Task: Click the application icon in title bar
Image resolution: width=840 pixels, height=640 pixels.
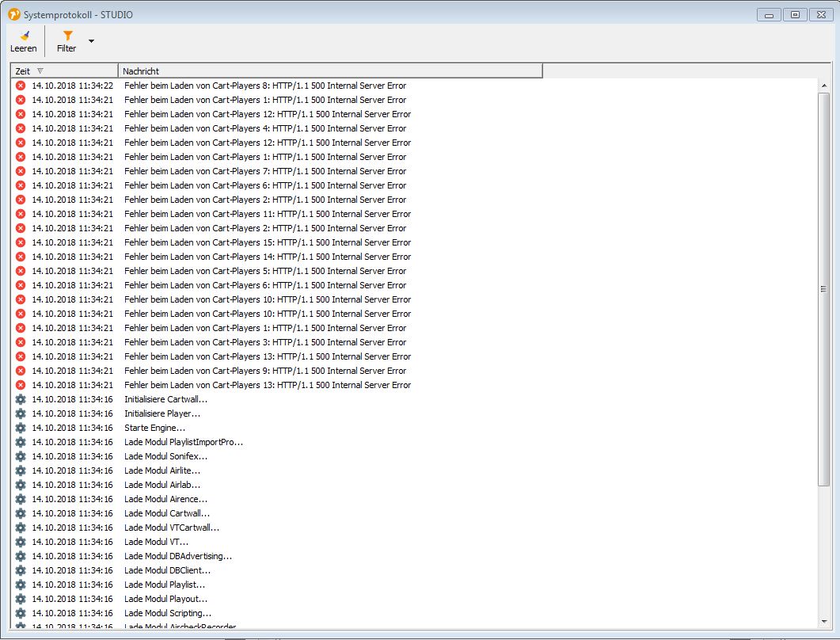Action: (13, 13)
